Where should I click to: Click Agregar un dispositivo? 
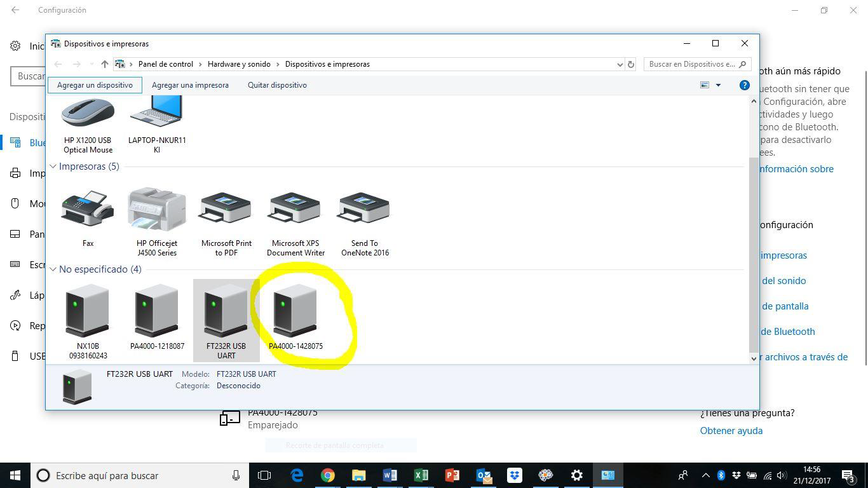(x=95, y=85)
